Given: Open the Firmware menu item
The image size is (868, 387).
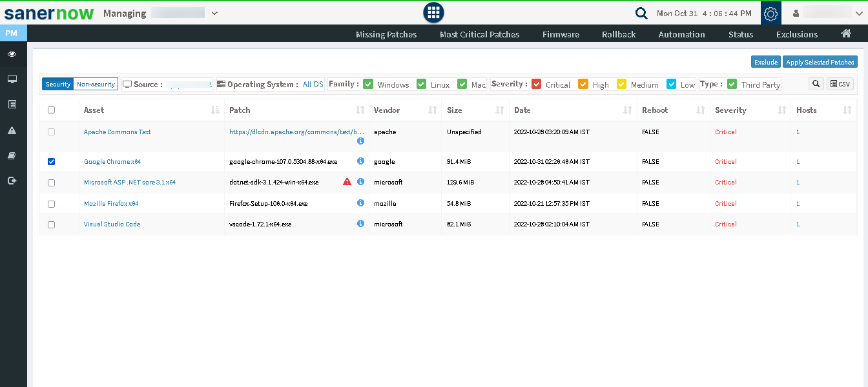Looking at the screenshot, I should click(561, 34).
